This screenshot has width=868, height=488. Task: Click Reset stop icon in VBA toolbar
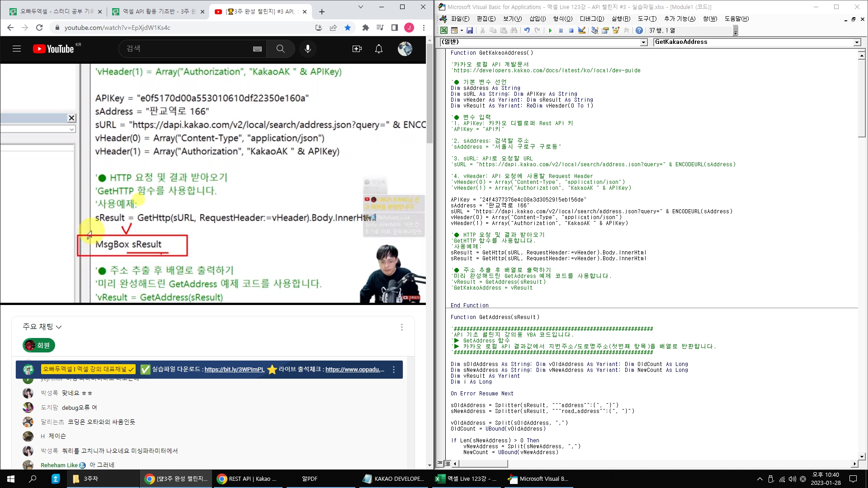pyautogui.click(x=571, y=30)
